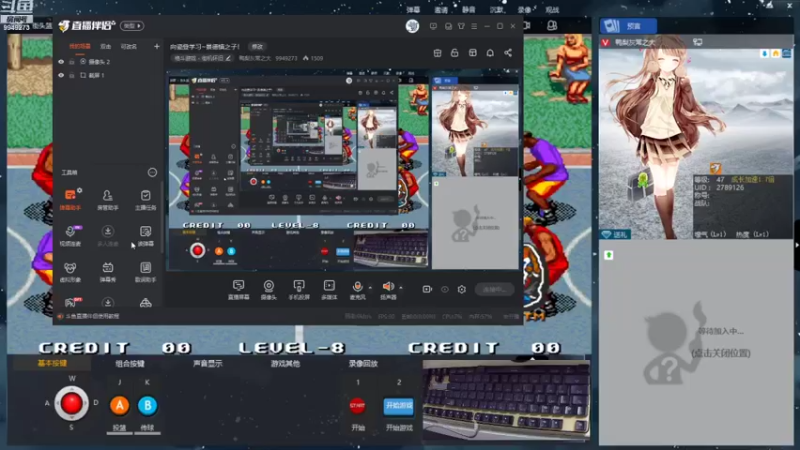Toggle lock on 截屏 1 source
The height and width of the screenshot is (450, 800).
(72, 75)
